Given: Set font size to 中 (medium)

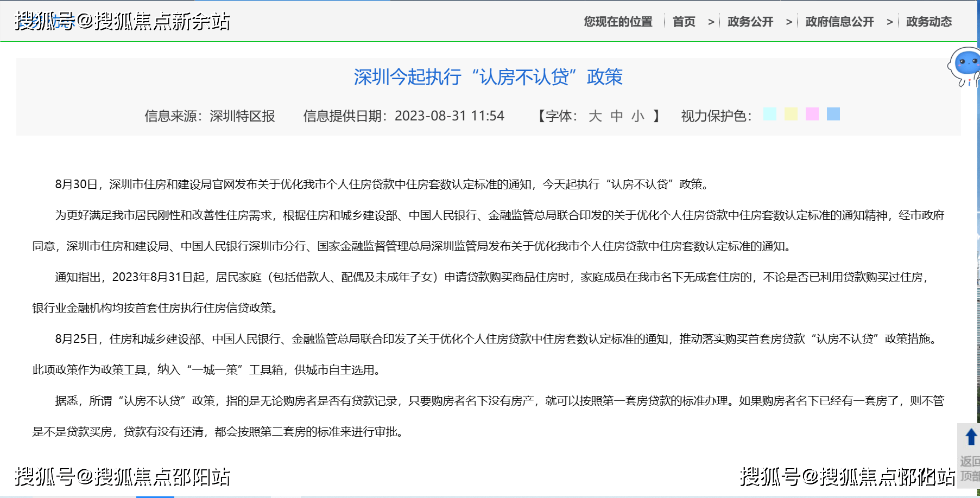Looking at the screenshot, I should pyautogui.click(x=617, y=116).
